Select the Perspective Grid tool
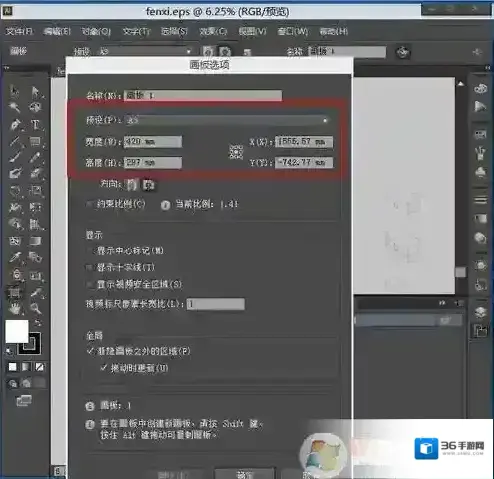 [35, 224]
